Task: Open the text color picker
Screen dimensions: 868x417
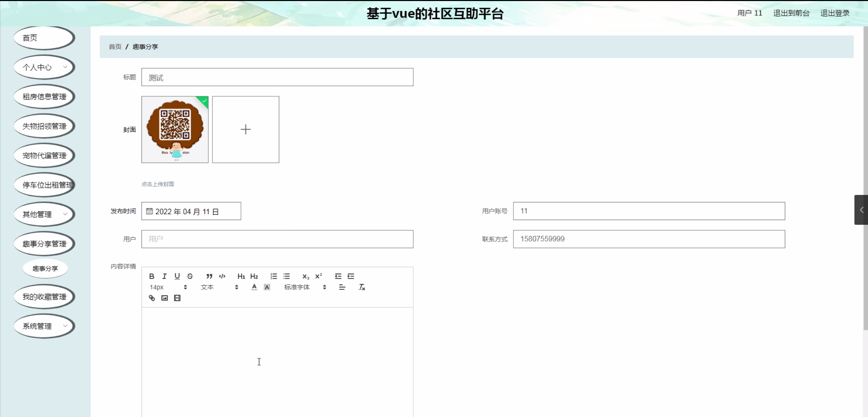Action: point(254,287)
